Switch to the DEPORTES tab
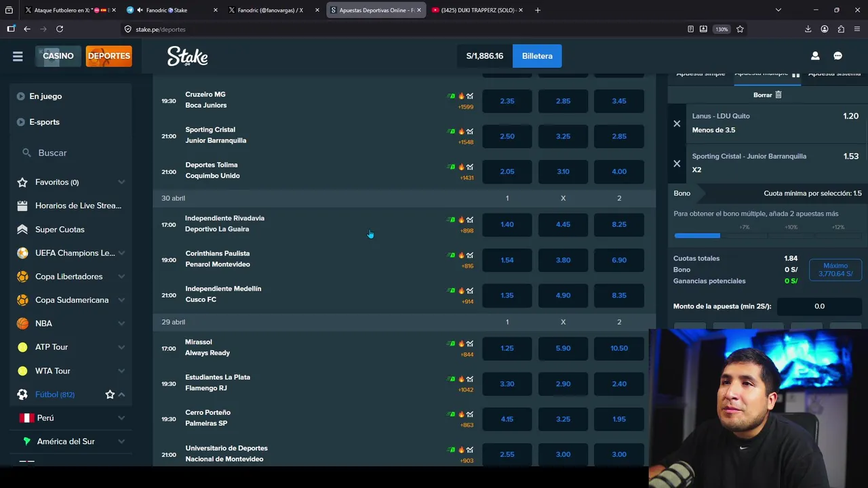868x488 pixels. pos(108,56)
